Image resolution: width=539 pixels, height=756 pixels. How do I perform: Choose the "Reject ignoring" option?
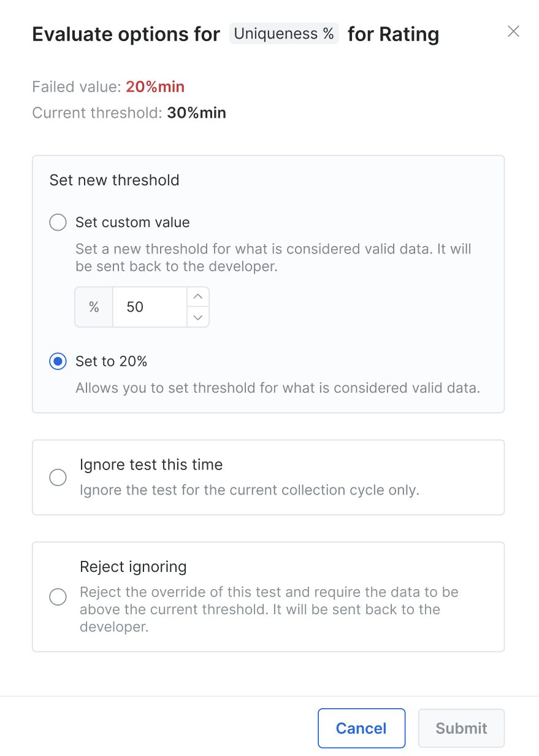point(58,596)
